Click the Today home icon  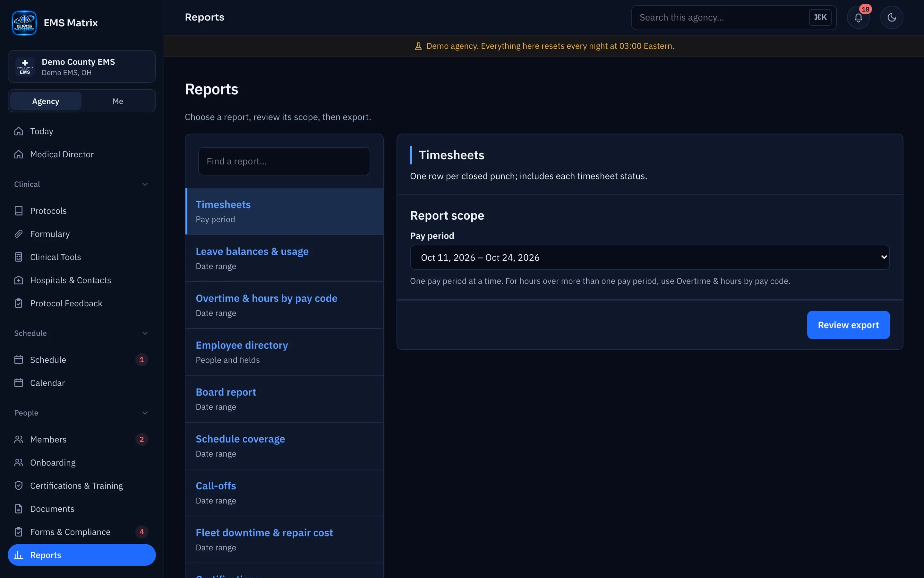[x=19, y=131]
